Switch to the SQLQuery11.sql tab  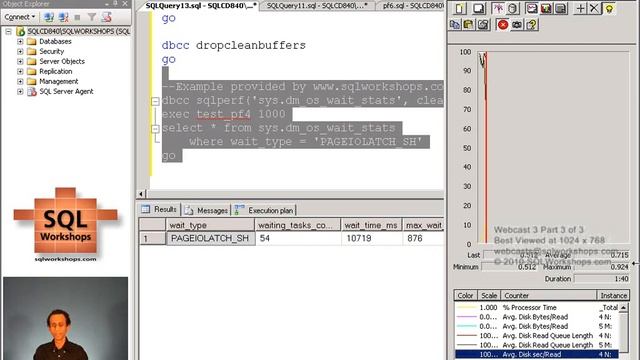(317, 5)
